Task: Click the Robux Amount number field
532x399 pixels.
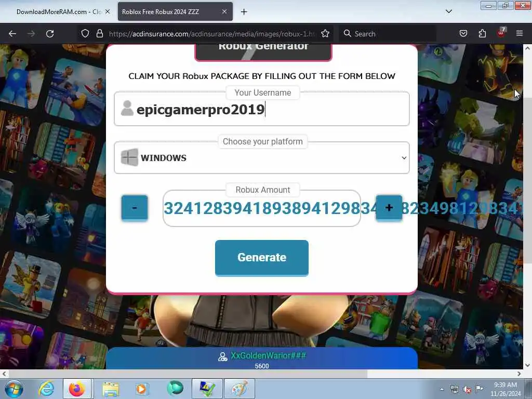Action: [x=262, y=208]
